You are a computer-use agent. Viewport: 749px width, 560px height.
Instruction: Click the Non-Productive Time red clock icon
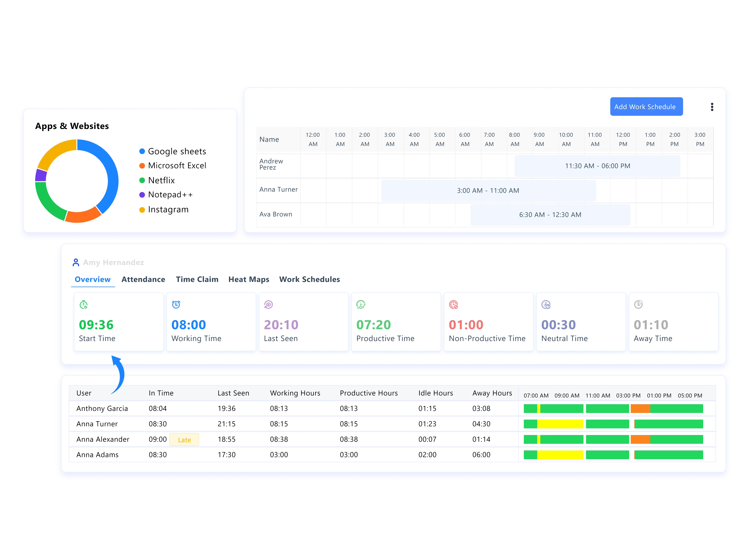[453, 304]
